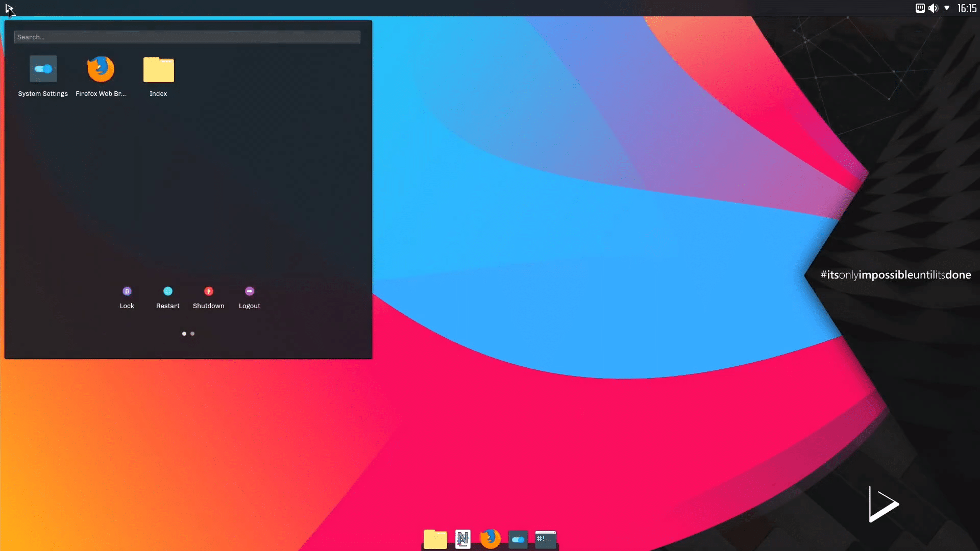The width and height of the screenshot is (980, 551).
Task: Launch Firefox Web Browser from launcher grid
Action: coord(101,69)
